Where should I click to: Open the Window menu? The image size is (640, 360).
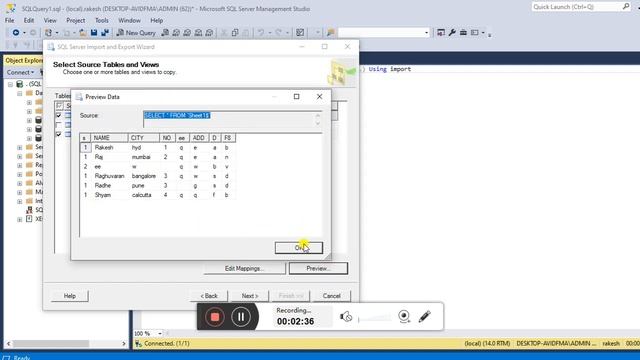(129, 20)
